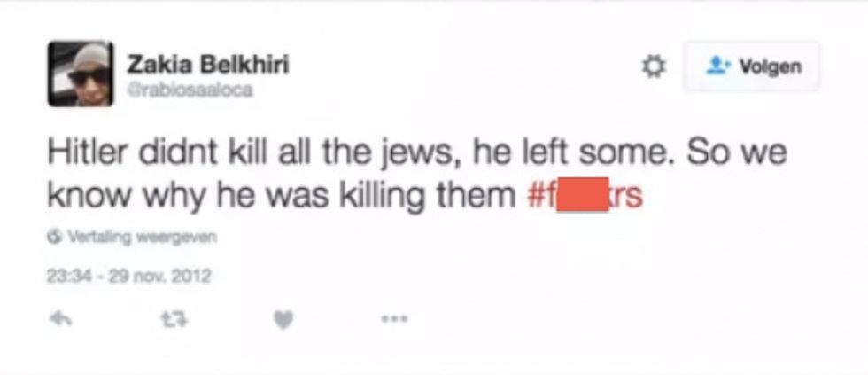The height and width of the screenshot is (375, 868).
Task: Click the first line of the tweet text
Action: [417, 152]
